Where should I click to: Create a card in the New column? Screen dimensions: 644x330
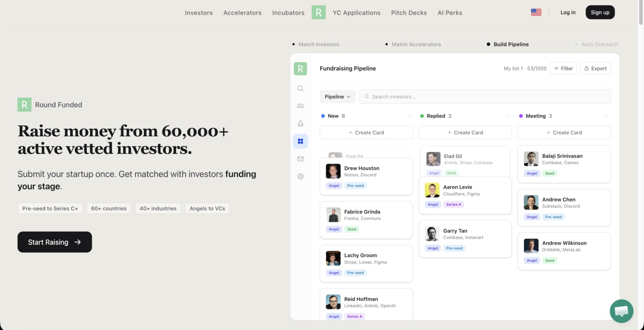pos(366,133)
